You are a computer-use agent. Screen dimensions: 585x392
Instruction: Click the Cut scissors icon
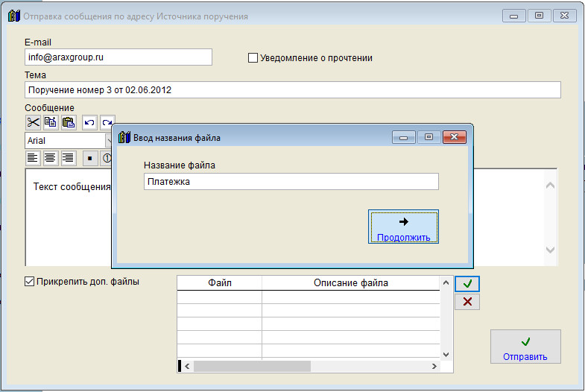(x=34, y=122)
